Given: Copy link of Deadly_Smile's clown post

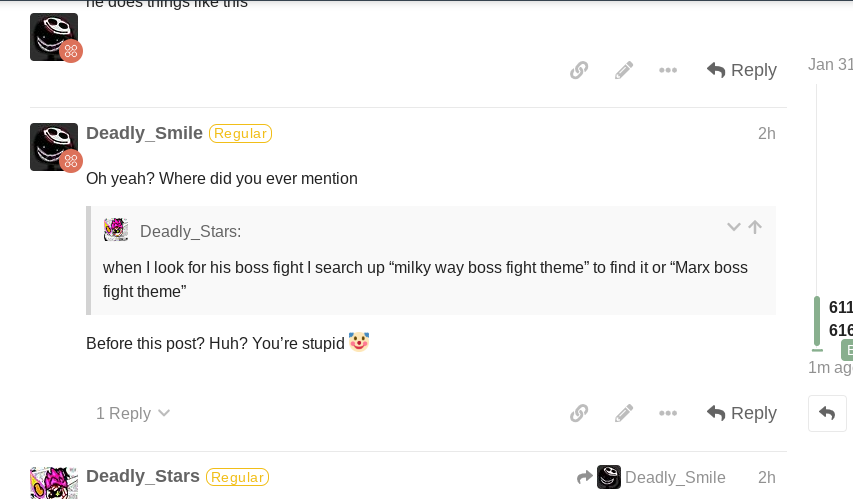Looking at the screenshot, I should (x=579, y=414).
